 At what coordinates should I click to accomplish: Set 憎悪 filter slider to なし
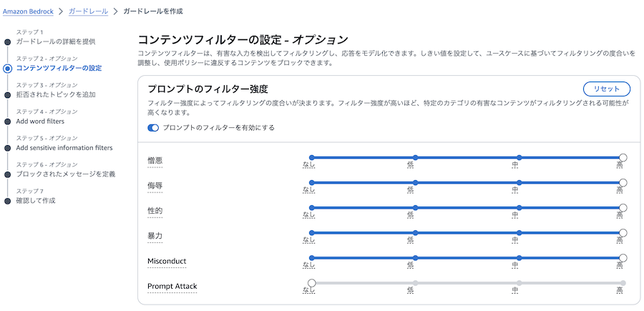311,157
